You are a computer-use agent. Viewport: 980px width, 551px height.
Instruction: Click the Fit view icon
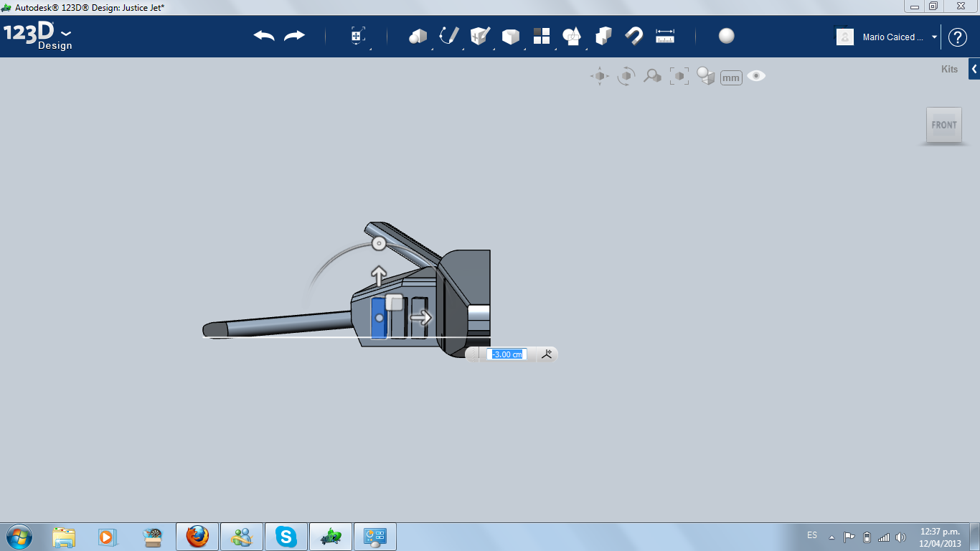[x=679, y=76]
